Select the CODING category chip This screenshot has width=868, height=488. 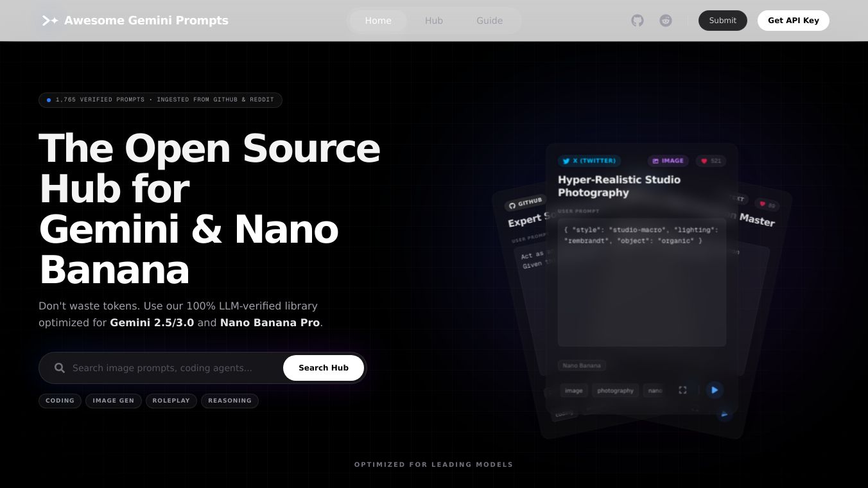[60, 401]
